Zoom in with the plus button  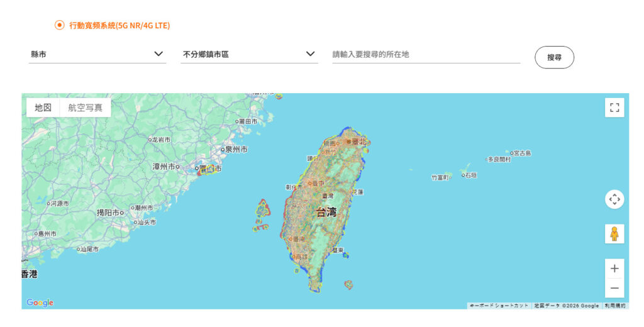pos(614,269)
